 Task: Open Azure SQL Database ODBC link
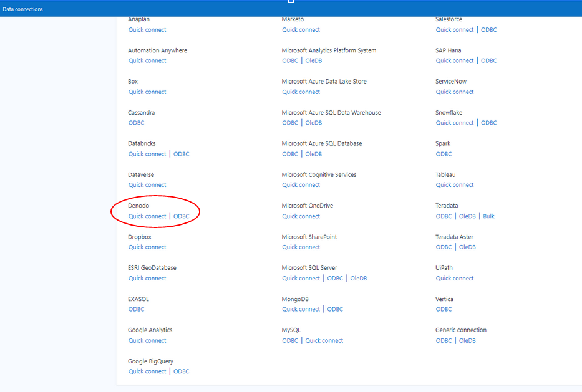click(290, 154)
